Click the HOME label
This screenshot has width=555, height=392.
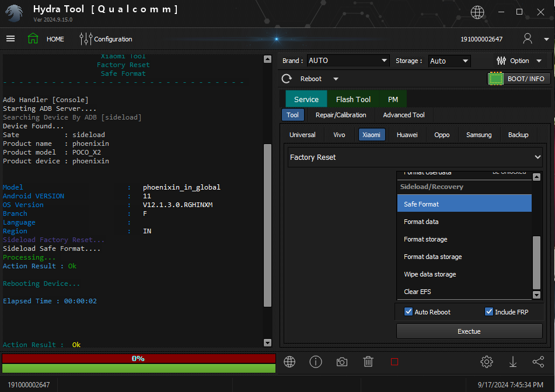55,39
